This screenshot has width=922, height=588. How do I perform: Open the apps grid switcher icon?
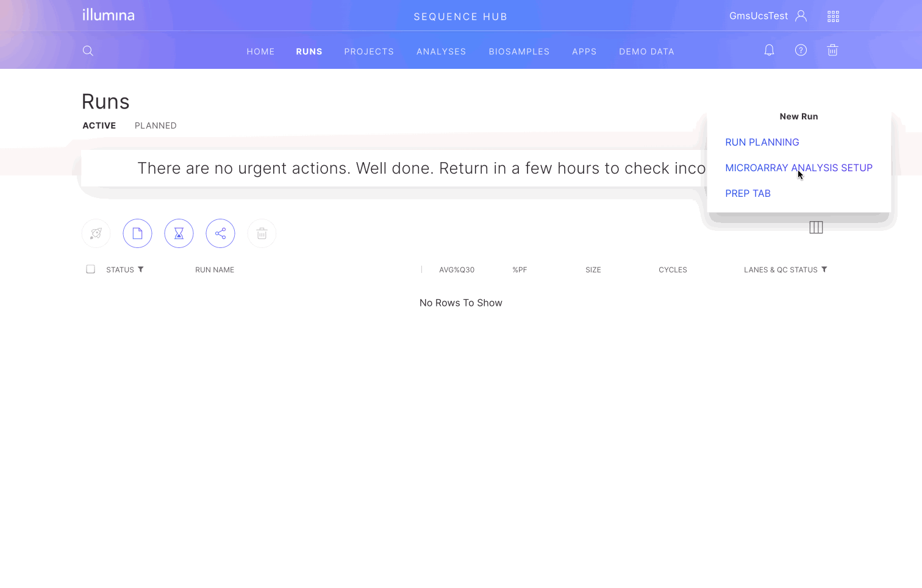pos(833,16)
